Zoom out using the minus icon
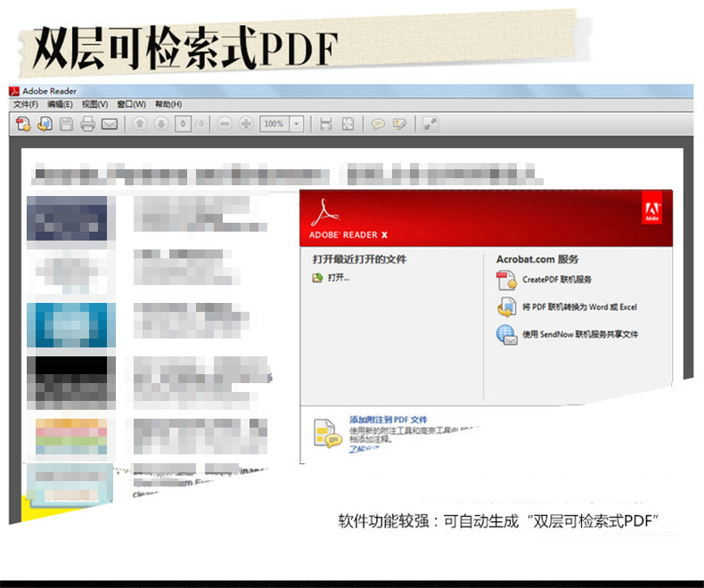 (224, 124)
